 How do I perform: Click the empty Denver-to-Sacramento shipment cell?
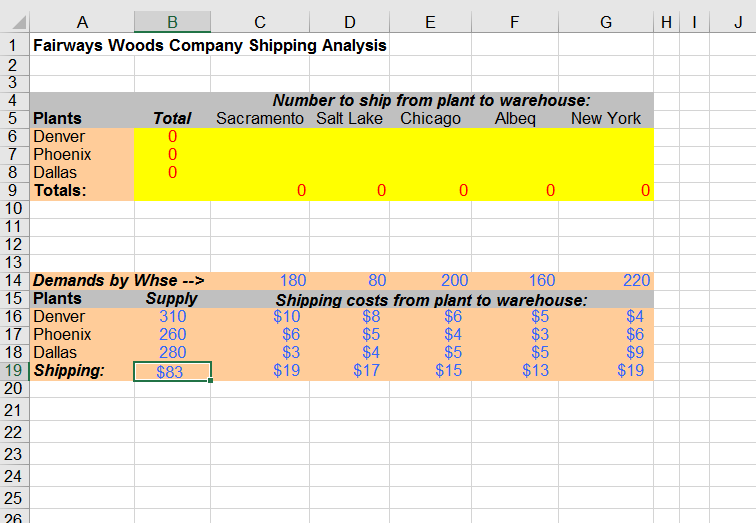click(260, 137)
